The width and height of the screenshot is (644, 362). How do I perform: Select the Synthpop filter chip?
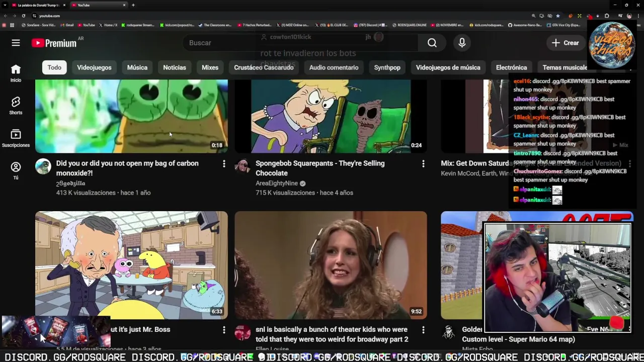tap(387, 67)
